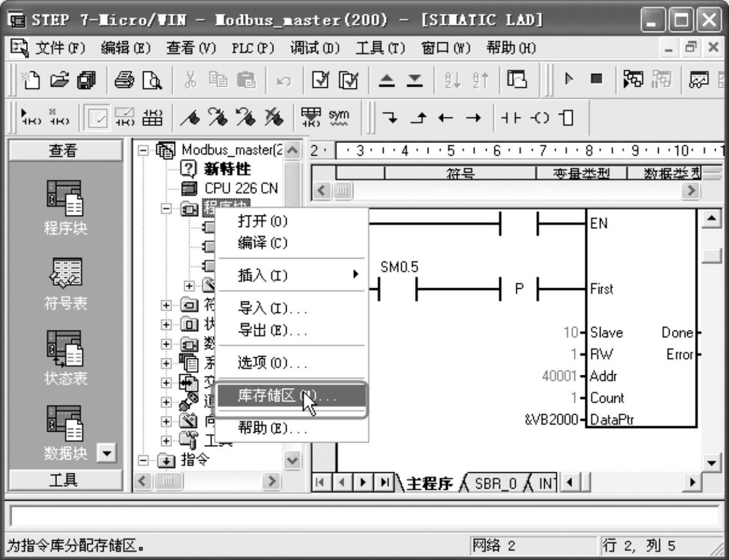This screenshot has height=560, width=729.
Task: Open 符号表 in the view sidebar
Action: 65,283
